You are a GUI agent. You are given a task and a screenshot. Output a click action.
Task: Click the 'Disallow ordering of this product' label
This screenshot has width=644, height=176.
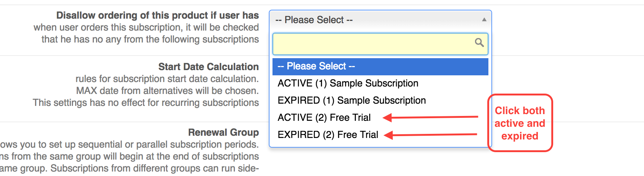(x=157, y=15)
